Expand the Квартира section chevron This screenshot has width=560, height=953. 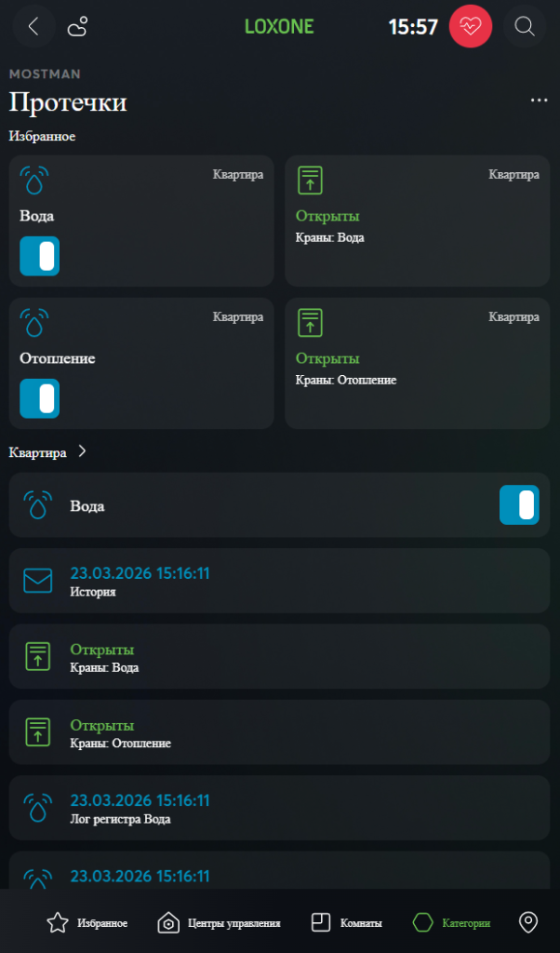coord(83,452)
